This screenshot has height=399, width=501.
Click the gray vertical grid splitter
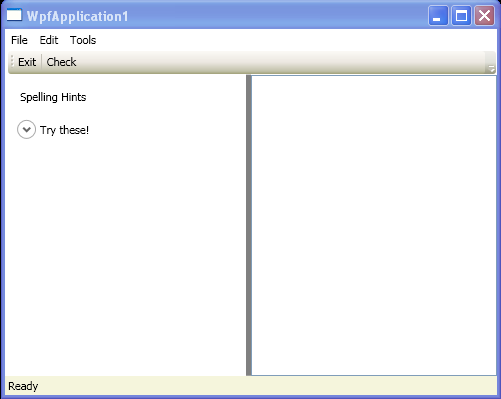[249, 225]
